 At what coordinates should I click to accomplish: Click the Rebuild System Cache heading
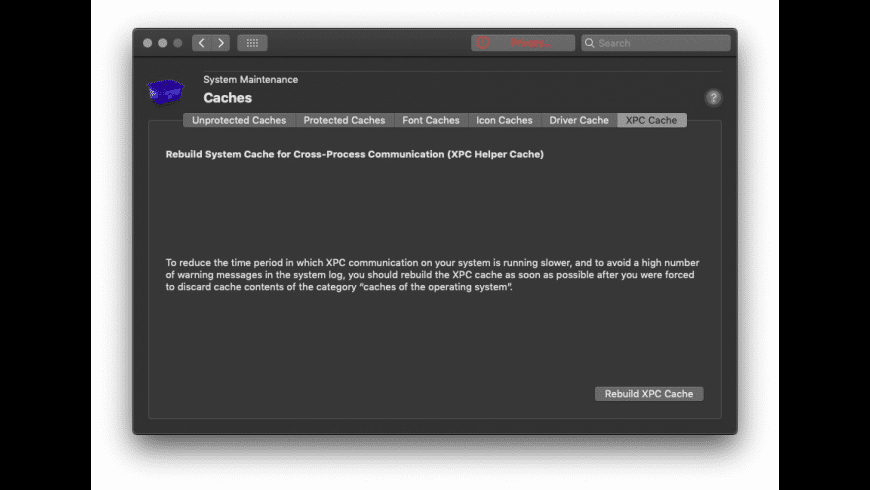[x=355, y=154]
